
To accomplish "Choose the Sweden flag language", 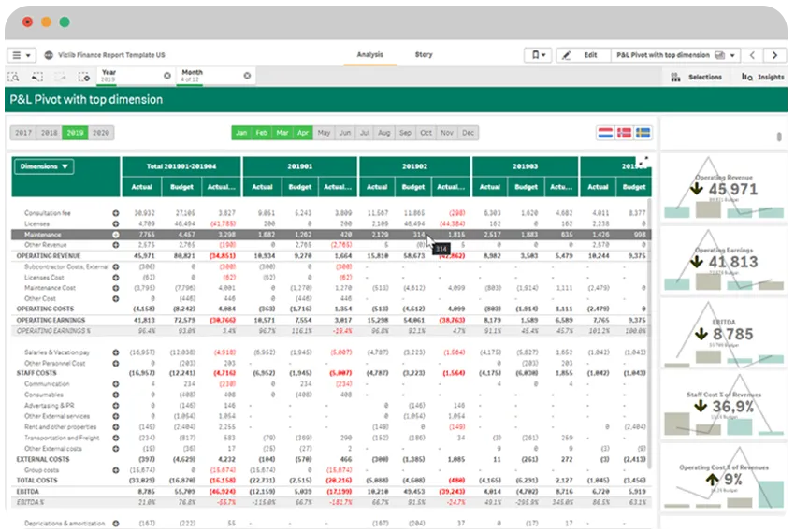I will click(644, 134).
